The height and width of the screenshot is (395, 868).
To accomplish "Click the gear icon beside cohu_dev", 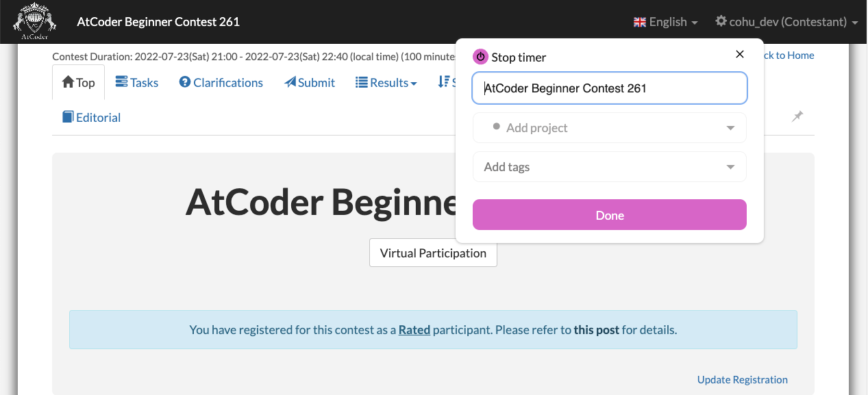I will pyautogui.click(x=721, y=21).
